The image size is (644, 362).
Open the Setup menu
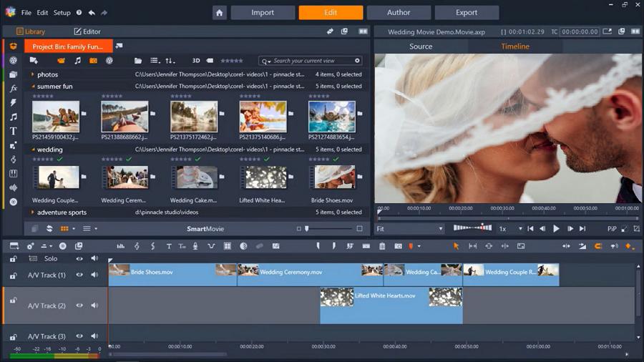(x=62, y=13)
